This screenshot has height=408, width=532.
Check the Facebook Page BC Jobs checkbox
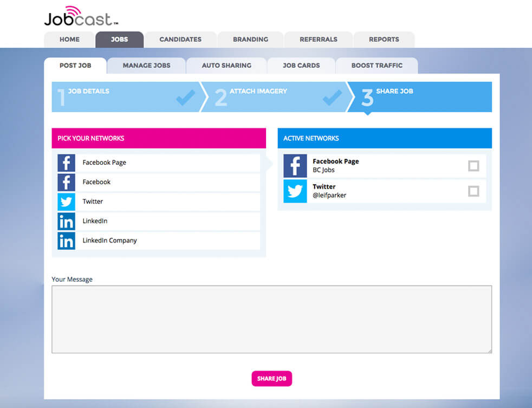click(x=473, y=166)
